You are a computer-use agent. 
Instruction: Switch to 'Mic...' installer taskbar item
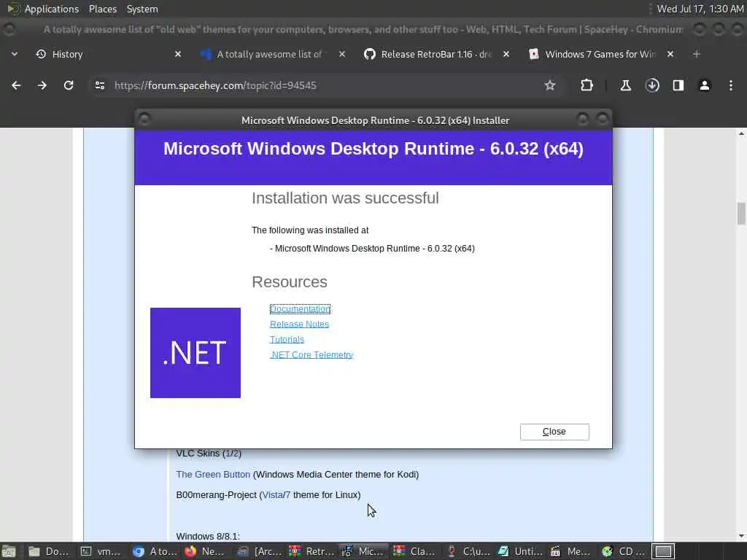coord(363,551)
